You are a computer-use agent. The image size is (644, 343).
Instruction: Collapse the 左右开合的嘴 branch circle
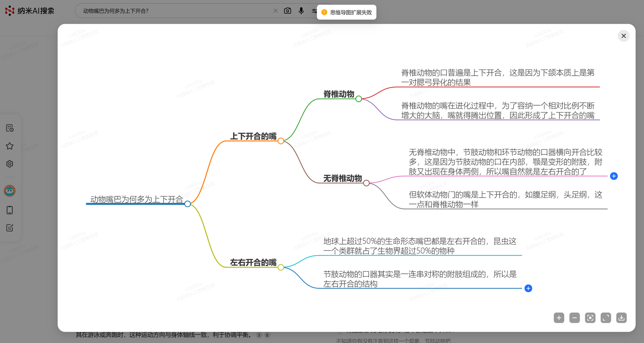tap(281, 267)
